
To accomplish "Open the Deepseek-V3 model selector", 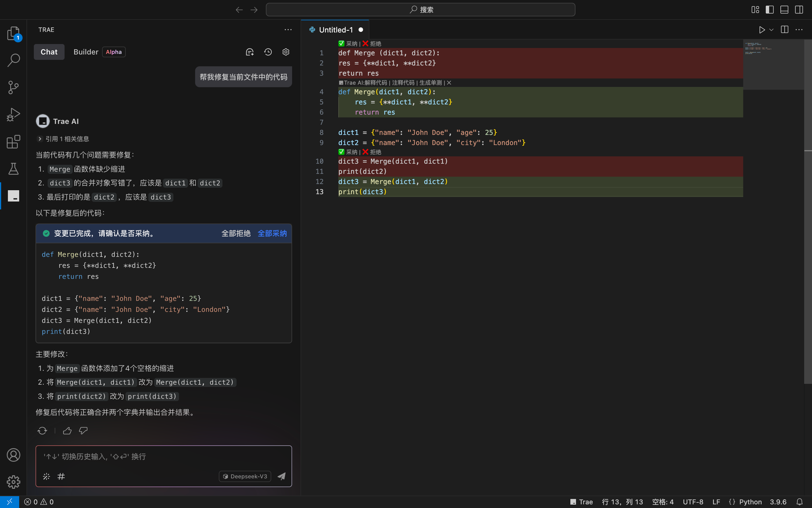I will pyautogui.click(x=245, y=476).
